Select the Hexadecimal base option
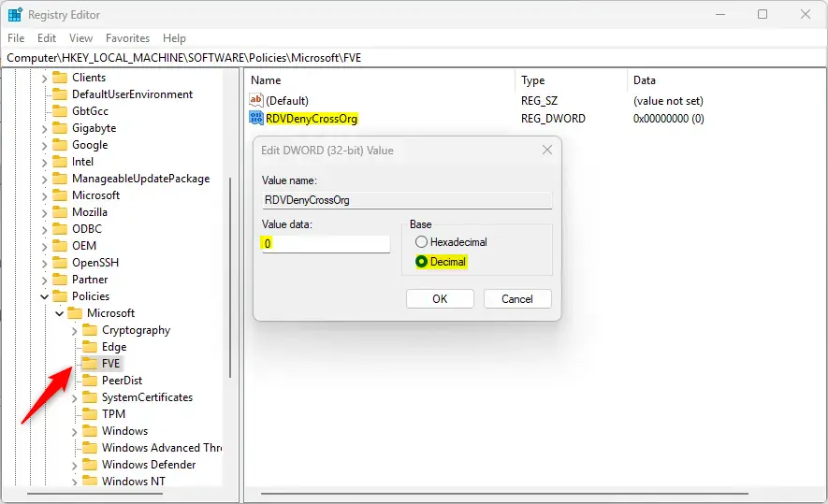The height and width of the screenshot is (504, 828). 451,242
